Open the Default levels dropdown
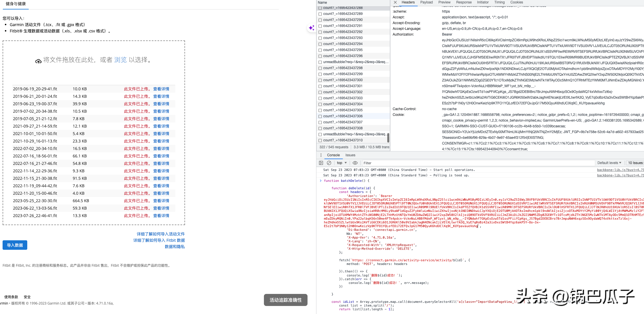Screen dimensions: 644x314 609,163
